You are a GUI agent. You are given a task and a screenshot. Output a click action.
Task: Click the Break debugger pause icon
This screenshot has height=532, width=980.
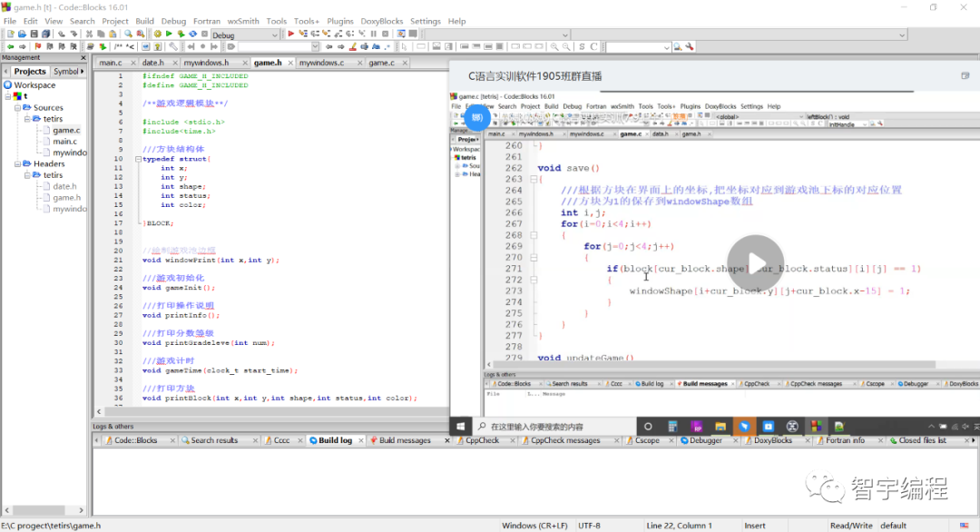374,34
